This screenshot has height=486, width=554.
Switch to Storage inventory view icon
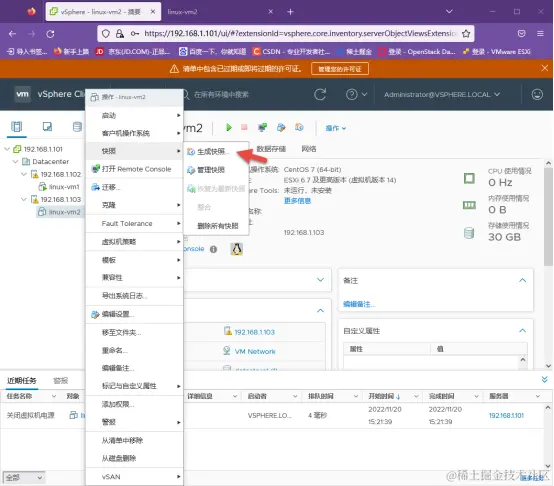pyautogui.click(x=77, y=126)
